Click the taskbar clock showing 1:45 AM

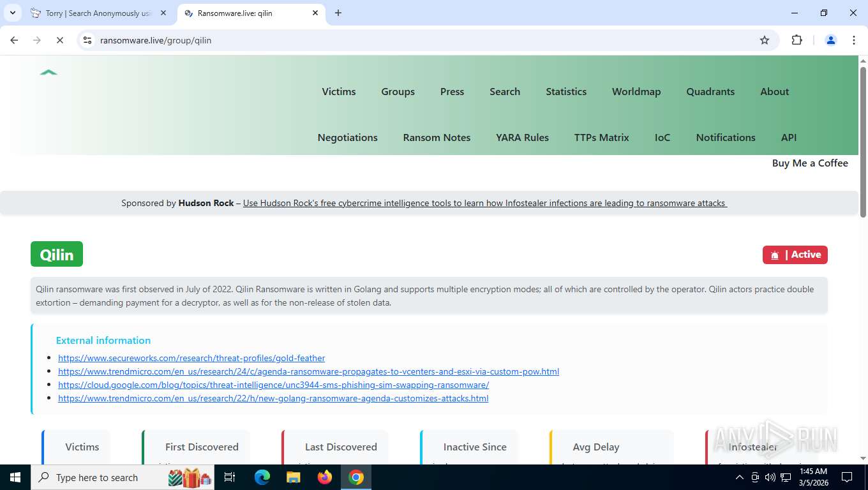[x=813, y=477]
